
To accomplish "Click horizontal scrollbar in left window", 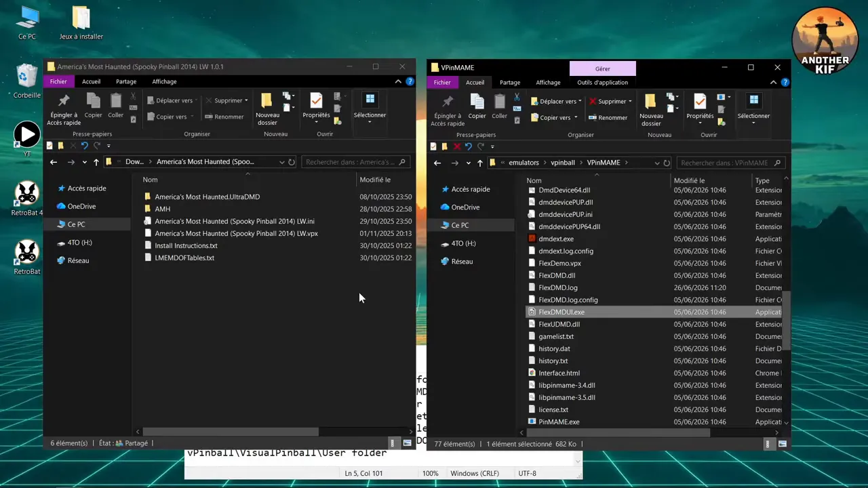I will tap(231, 431).
